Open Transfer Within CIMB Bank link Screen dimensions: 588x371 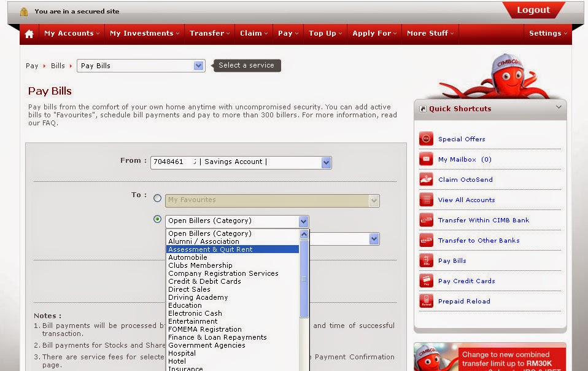(484, 220)
